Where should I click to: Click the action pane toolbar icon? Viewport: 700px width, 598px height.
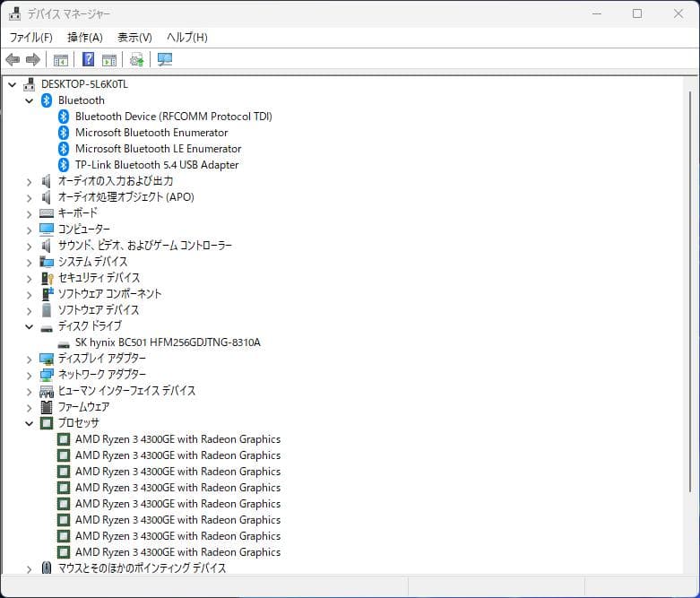109,59
